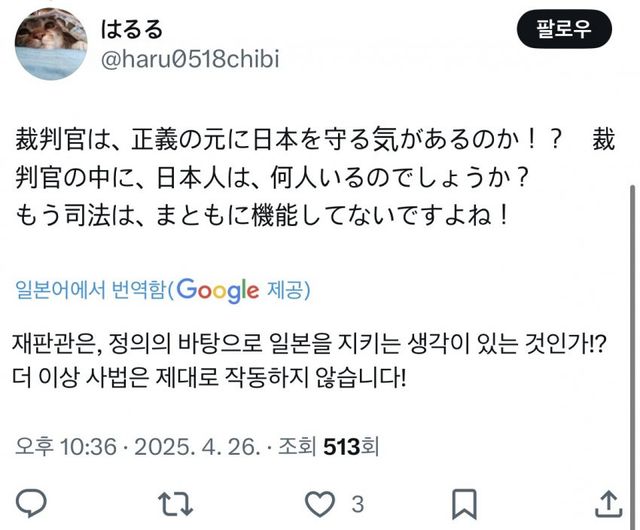
Task: Open the share icon menu
Action: 607,501
